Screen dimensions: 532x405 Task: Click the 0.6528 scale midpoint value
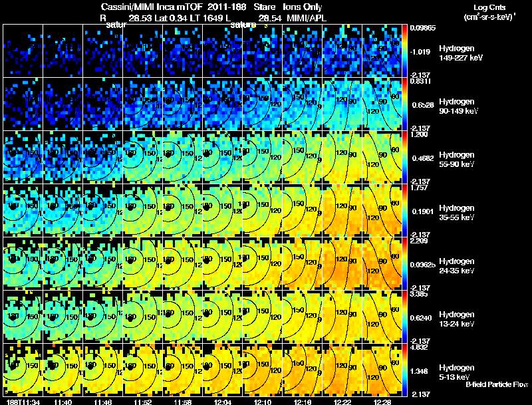(x=423, y=105)
